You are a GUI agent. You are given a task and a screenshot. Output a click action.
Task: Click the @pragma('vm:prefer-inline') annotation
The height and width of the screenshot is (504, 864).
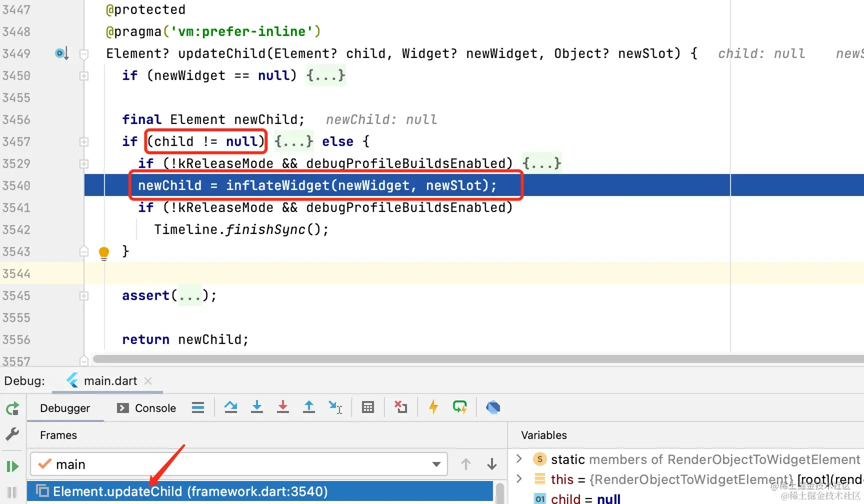click(x=213, y=31)
